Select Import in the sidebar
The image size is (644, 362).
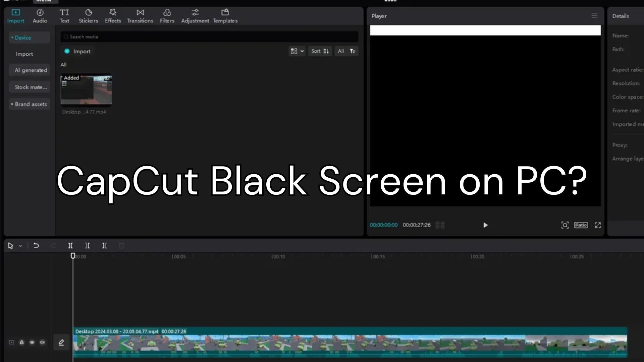pyautogui.click(x=24, y=54)
